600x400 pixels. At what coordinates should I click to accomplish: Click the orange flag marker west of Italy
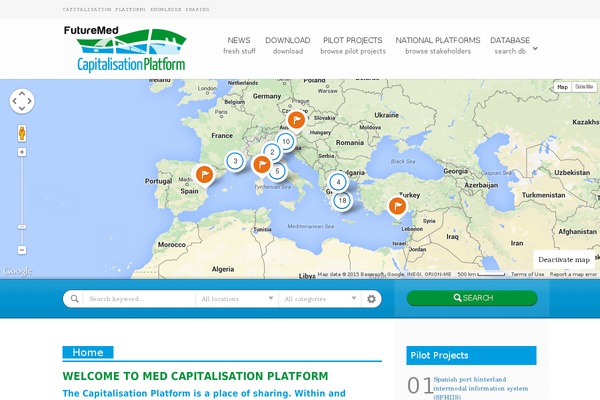262,165
